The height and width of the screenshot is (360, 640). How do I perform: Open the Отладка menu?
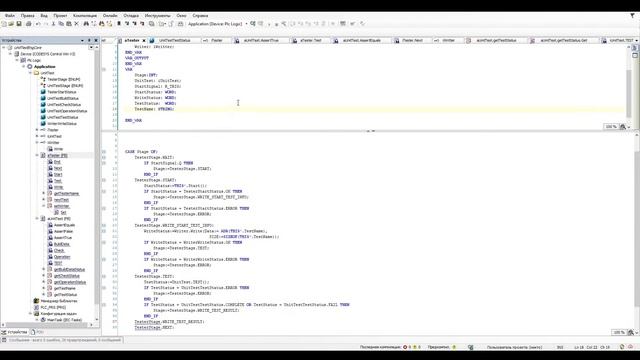131,16
